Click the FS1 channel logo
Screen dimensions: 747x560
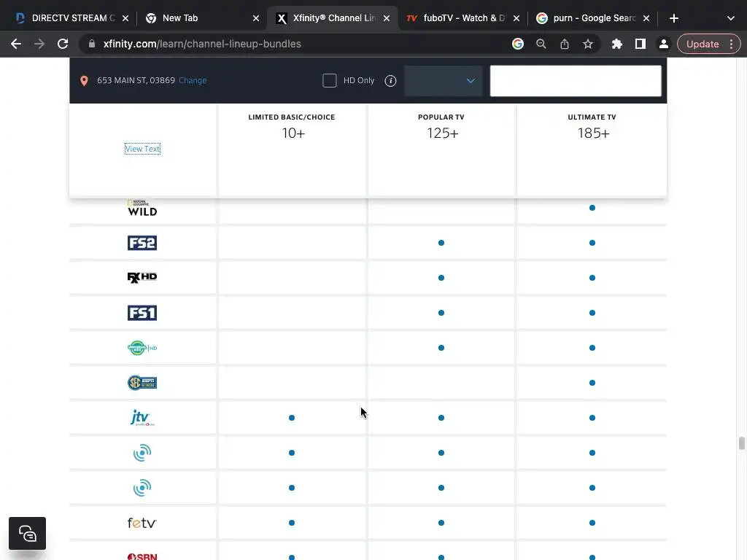142,313
